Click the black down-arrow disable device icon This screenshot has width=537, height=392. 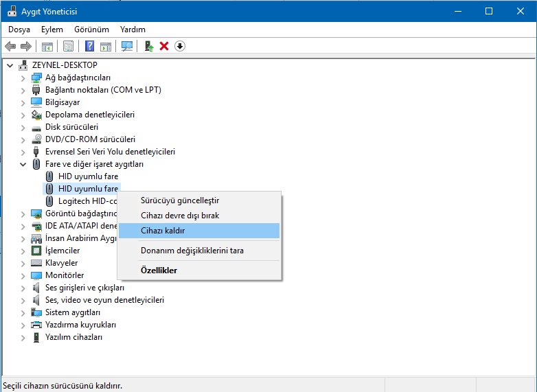[180, 46]
